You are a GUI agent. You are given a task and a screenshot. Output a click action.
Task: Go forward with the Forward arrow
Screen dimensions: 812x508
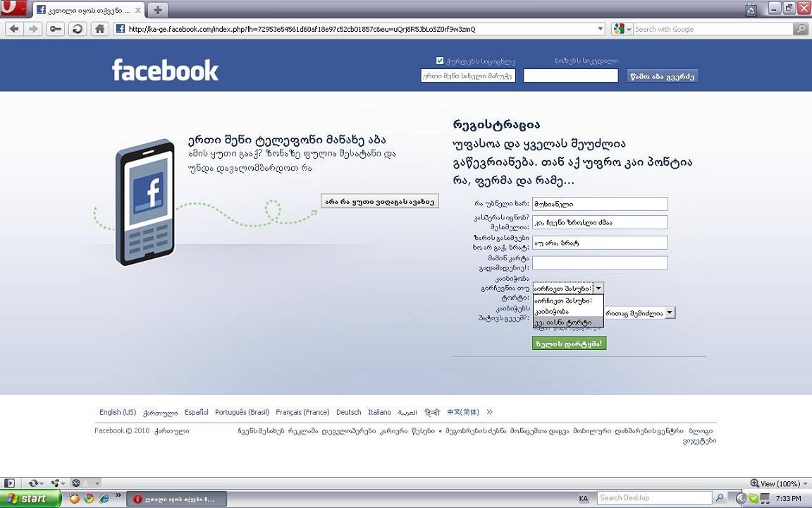(32, 29)
